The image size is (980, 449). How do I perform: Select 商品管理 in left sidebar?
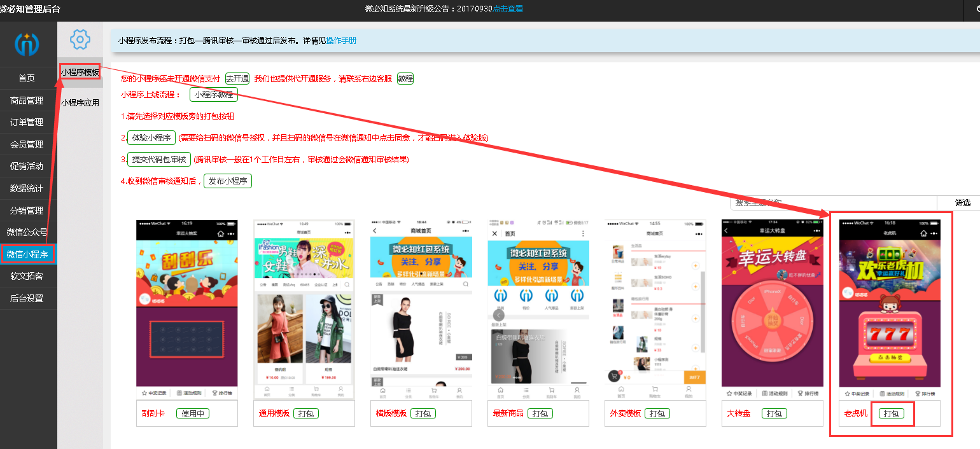click(27, 100)
